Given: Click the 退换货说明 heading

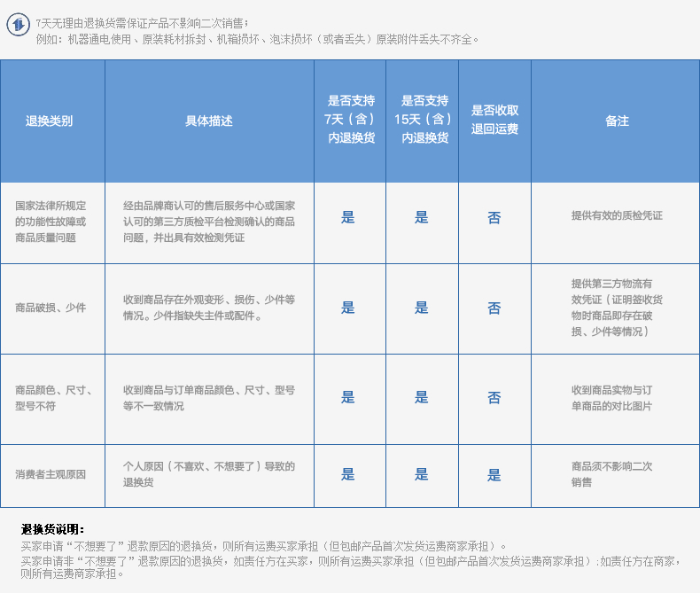Looking at the screenshot, I should click(52, 529).
